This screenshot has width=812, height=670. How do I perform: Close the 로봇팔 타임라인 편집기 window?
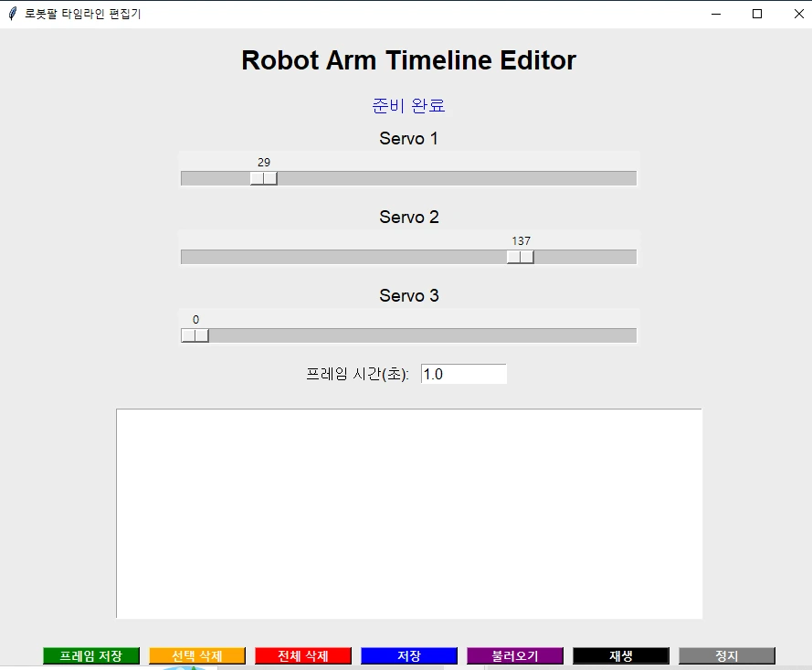[798, 14]
